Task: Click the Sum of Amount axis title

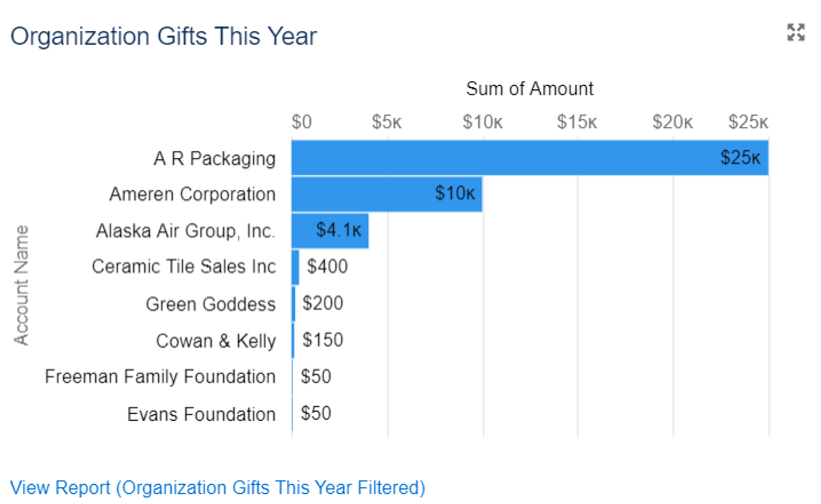Action: 529,89
